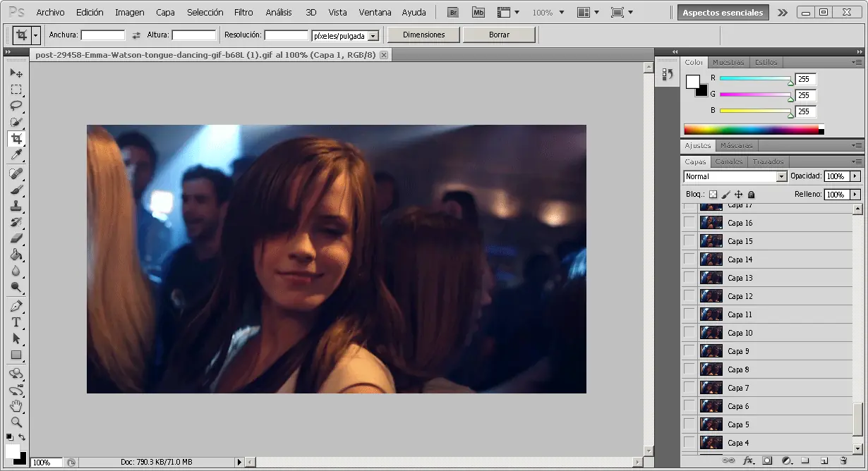The height and width of the screenshot is (471, 868).
Task: Click the Anchura input field
Action: pos(103,35)
